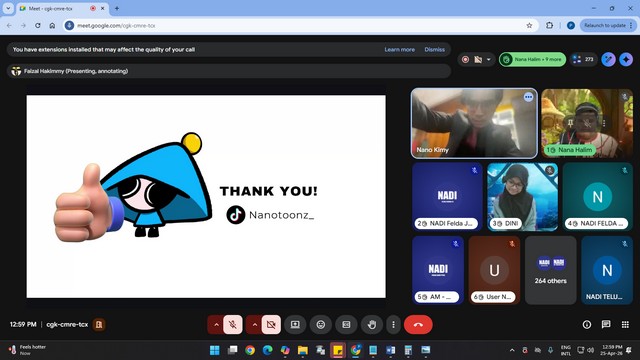Open File Explorer from the taskbar
The height and width of the screenshot is (360, 640).
click(302, 350)
